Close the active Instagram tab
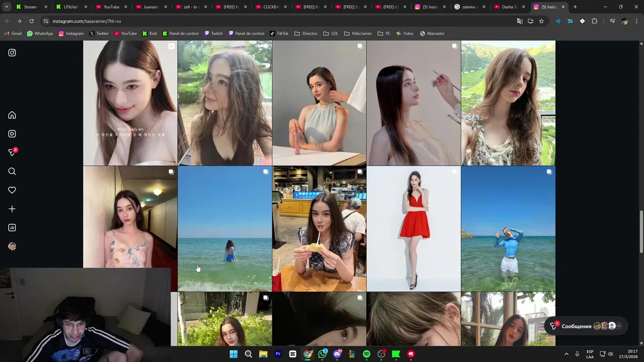 [x=563, y=7]
